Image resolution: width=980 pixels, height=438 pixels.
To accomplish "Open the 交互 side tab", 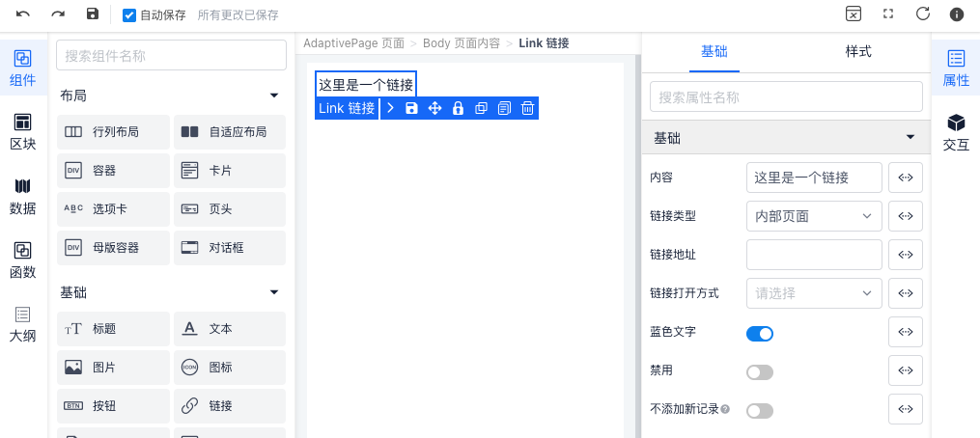I will pos(956,133).
